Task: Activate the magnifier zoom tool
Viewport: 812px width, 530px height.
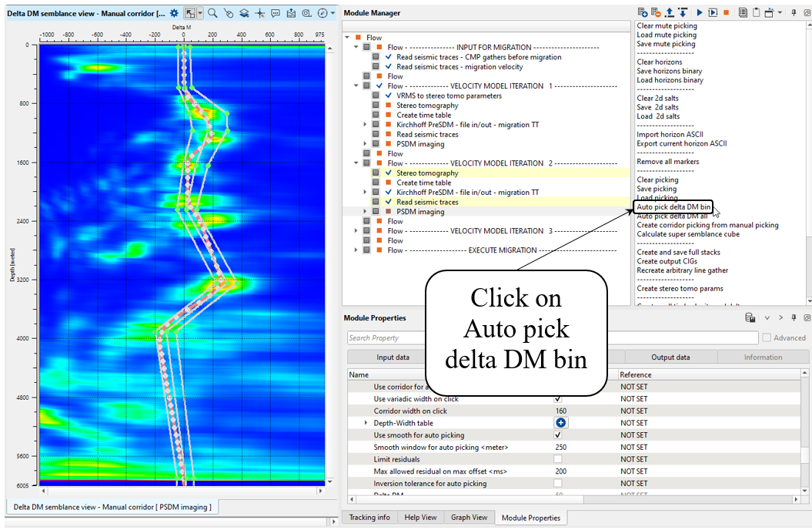Action: point(212,13)
